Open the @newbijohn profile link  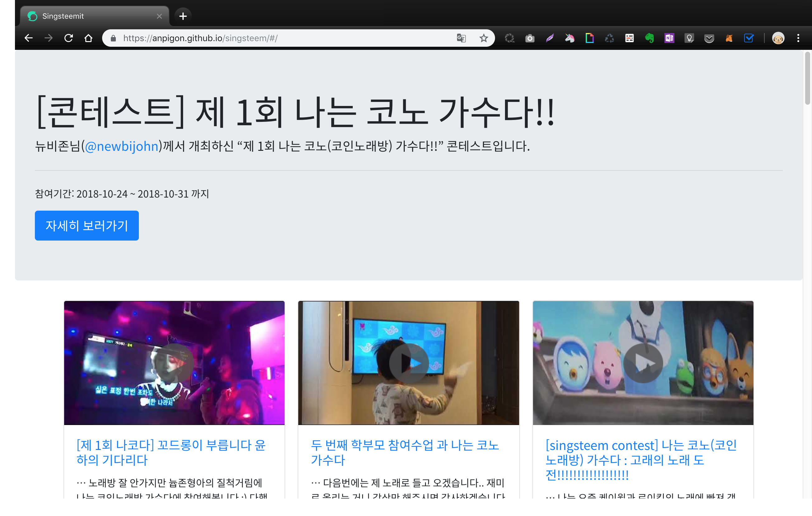pos(121,146)
